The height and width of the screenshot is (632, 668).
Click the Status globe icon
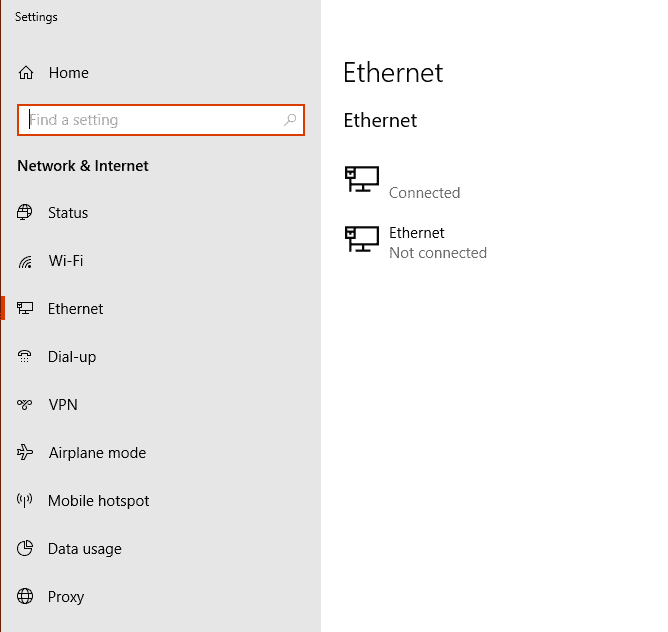tap(25, 212)
